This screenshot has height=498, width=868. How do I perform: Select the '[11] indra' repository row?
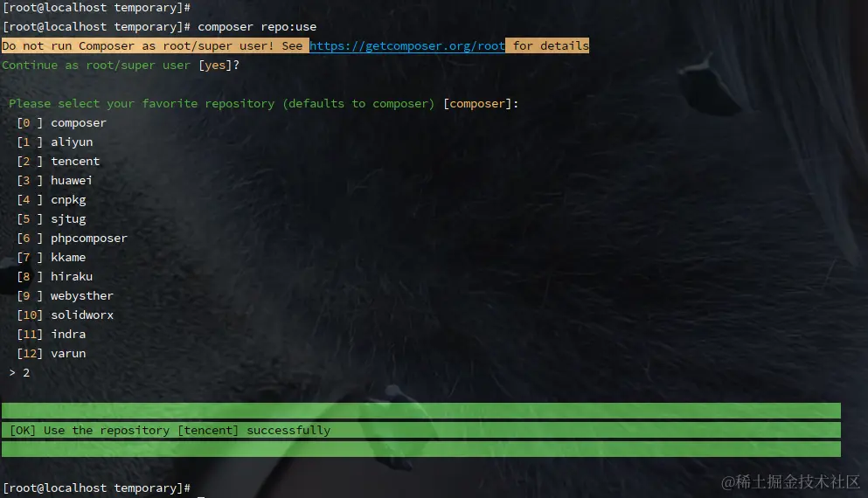[52, 335]
